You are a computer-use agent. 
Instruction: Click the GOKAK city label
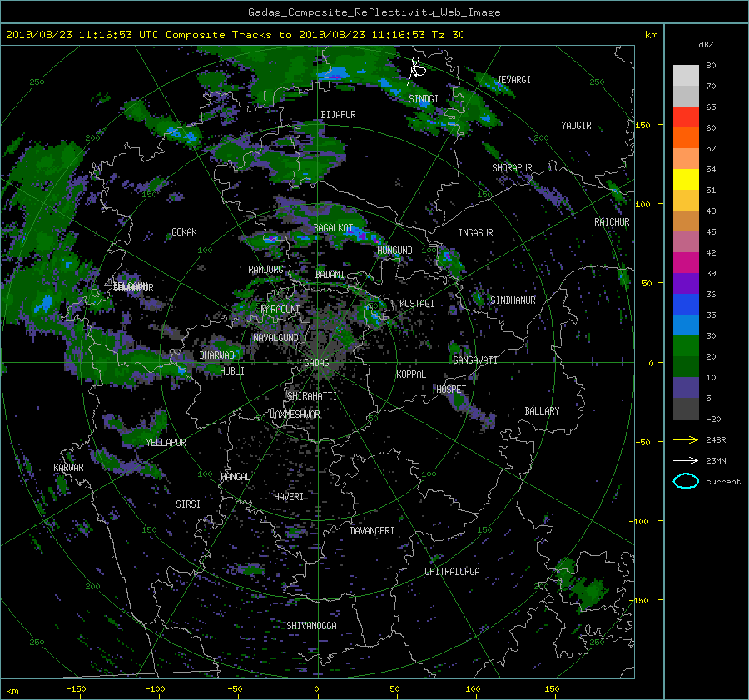[x=185, y=232]
